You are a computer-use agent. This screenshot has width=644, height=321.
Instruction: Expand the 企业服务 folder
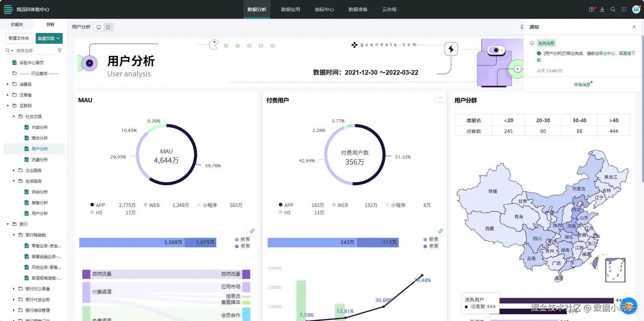pyautogui.click(x=14, y=170)
